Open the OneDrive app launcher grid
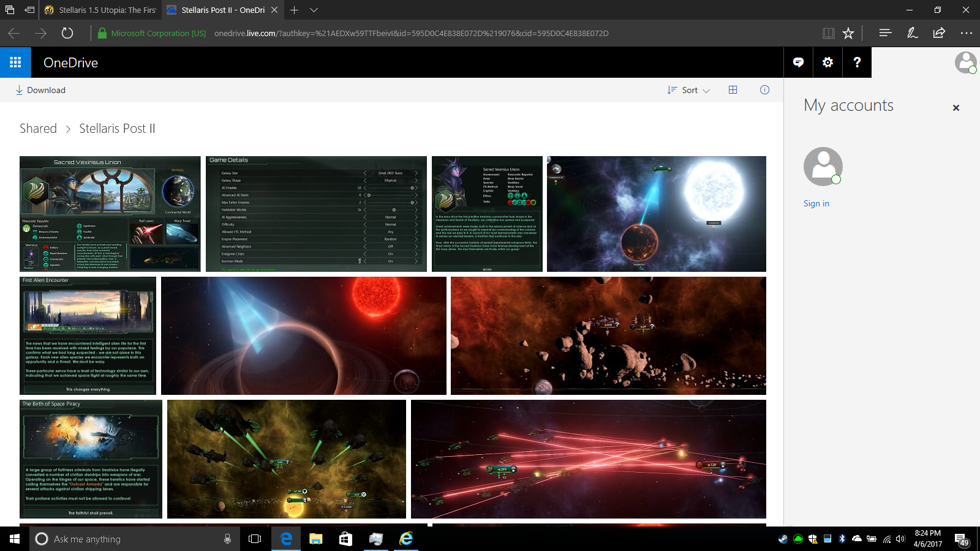 (x=15, y=62)
